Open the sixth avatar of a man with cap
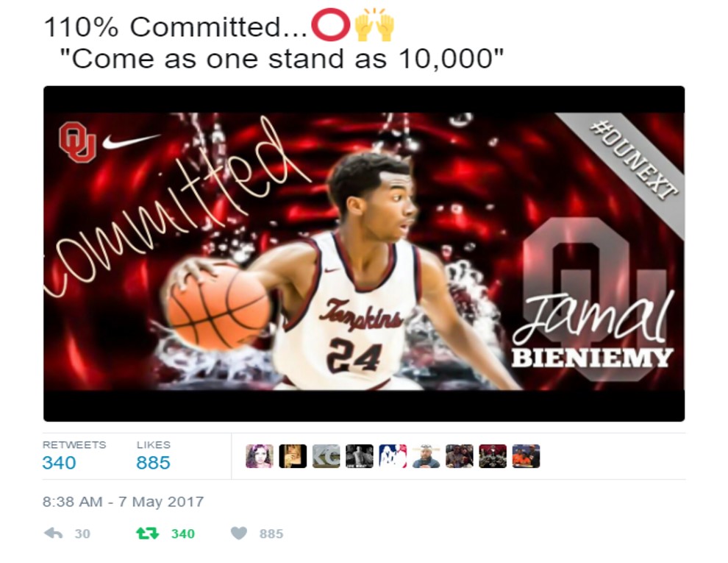Screen dimensions: 728x563 tap(427, 456)
